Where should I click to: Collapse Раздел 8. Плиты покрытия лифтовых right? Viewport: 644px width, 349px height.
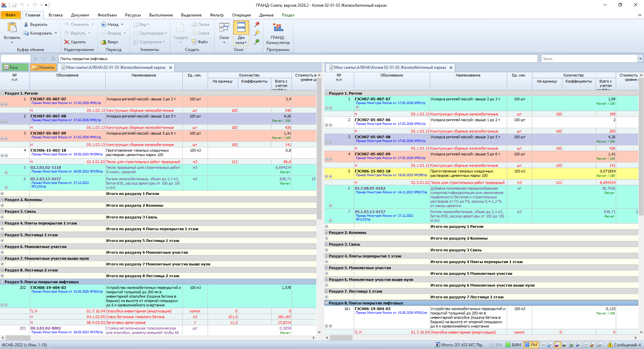pyautogui.click(x=326, y=303)
